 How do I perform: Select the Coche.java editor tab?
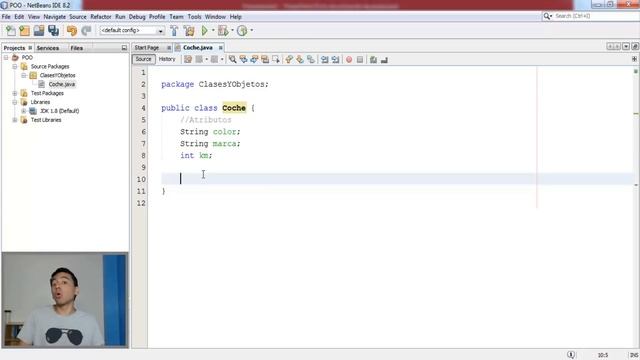tap(198, 48)
